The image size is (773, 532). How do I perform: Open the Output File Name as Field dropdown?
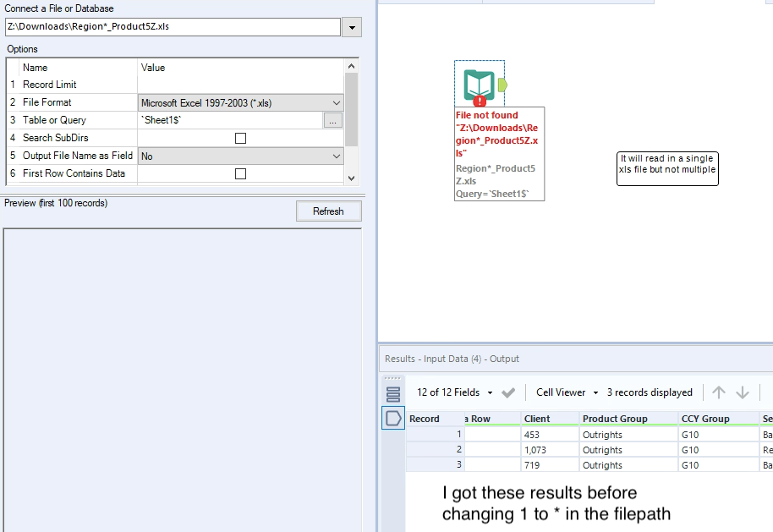pos(337,156)
